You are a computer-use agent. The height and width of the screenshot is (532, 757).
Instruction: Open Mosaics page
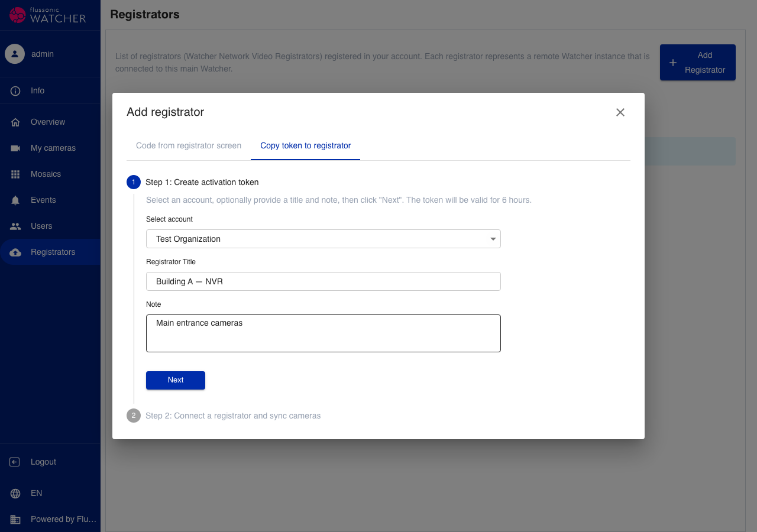tap(50, 174)
